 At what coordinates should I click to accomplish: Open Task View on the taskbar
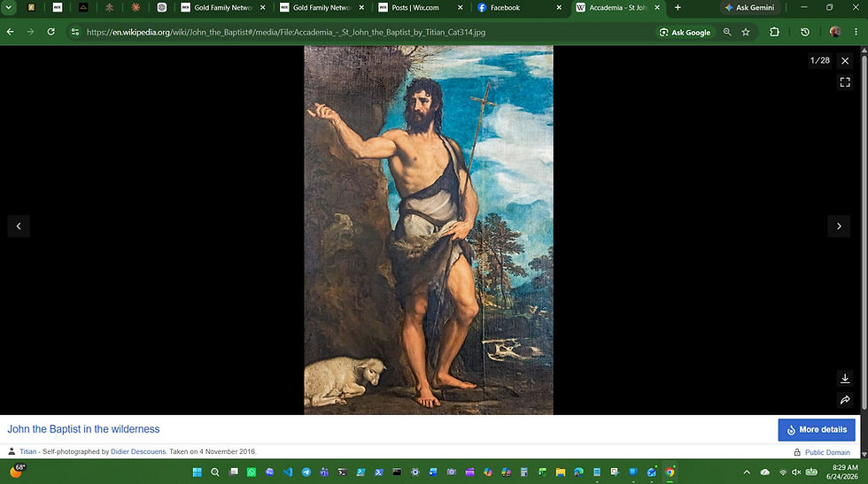(x=234, y=472)
